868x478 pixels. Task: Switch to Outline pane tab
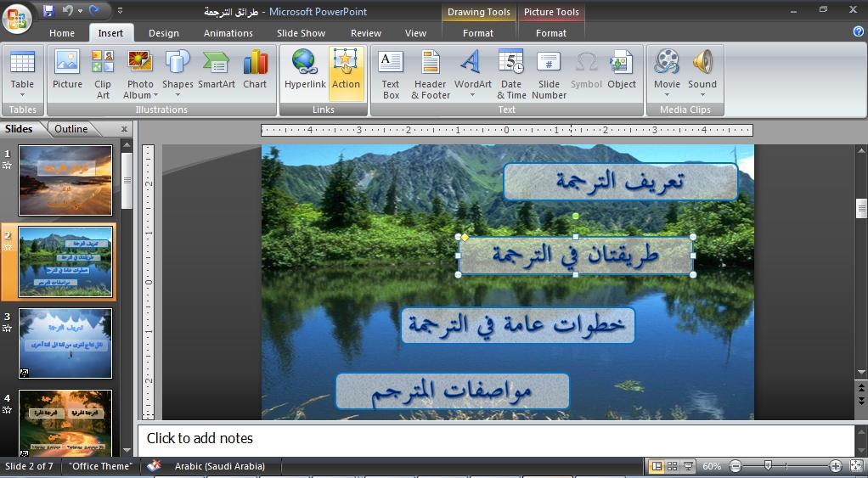coord(70,129)
